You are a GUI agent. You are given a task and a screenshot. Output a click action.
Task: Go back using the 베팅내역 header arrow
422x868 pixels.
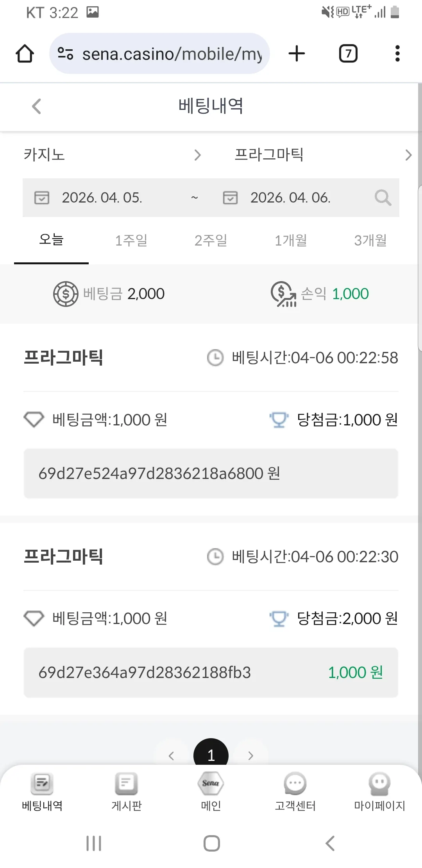click(36, 106)
